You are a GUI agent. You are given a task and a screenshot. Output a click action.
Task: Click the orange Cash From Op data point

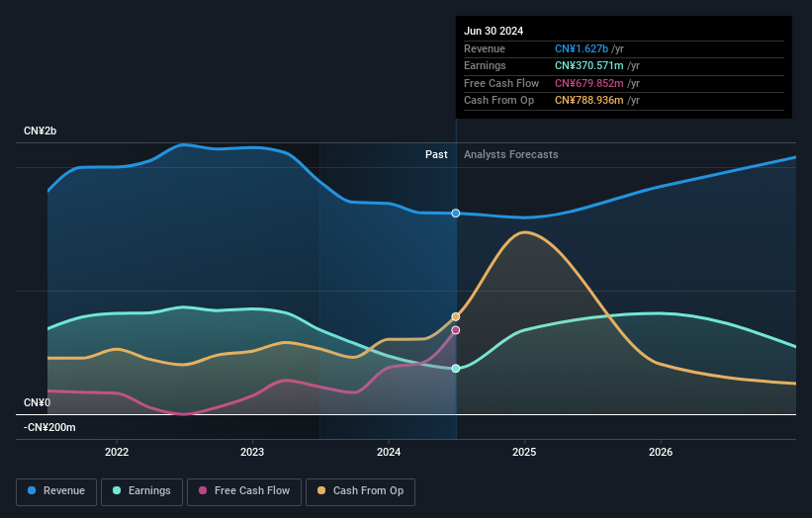(x=456, y=316)
